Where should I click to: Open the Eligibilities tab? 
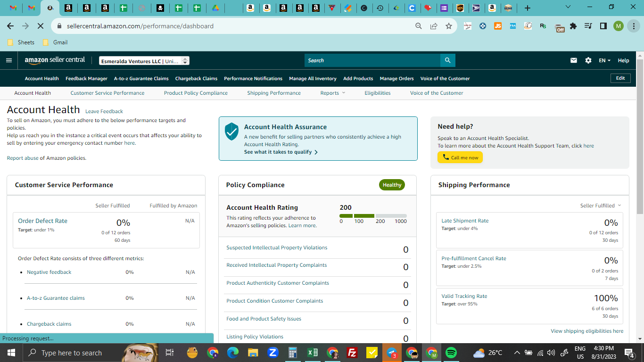pos(377,93)
